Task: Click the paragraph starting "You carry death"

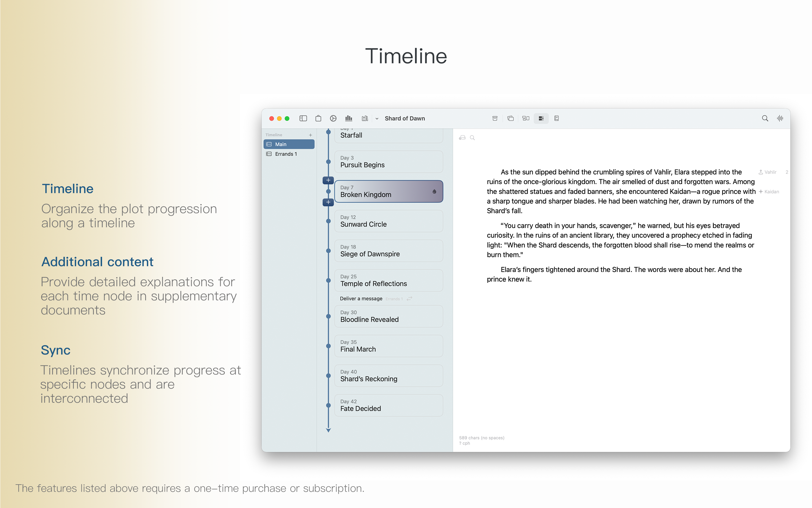Action: tap(621, 240)
